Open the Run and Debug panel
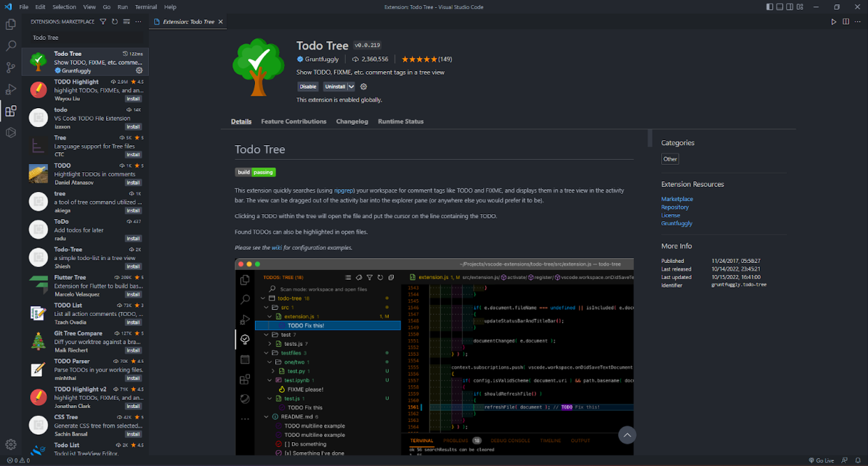Screen dimensions: 868x466 click(10, 89)
